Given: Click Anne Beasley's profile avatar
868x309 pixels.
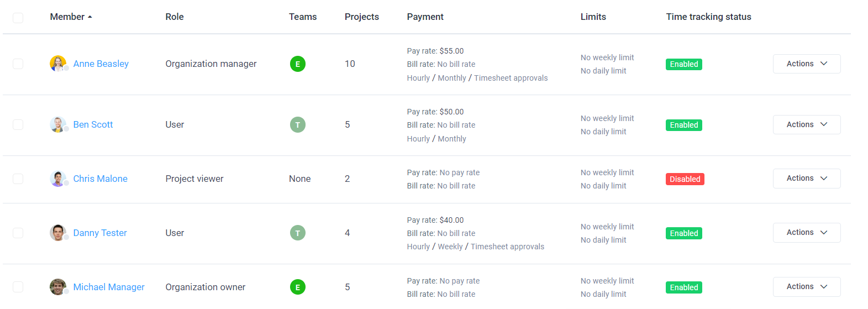Looking at the screenshot, I should [58, 64].
